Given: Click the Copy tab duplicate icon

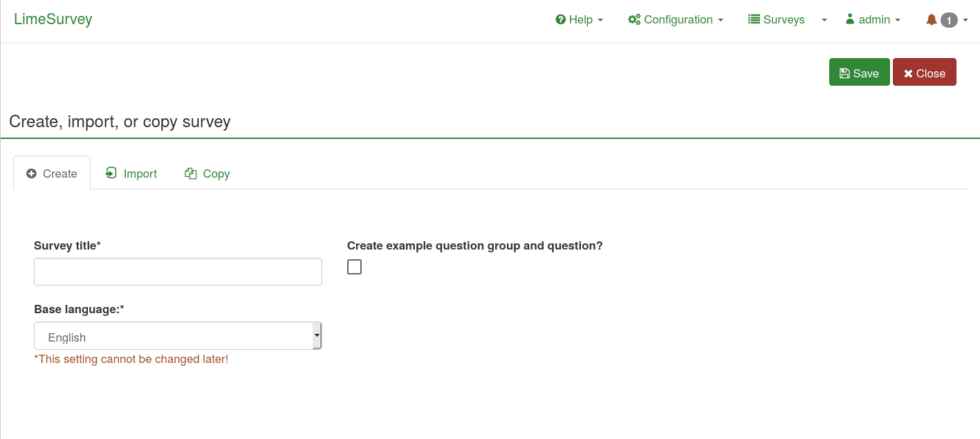Looking at the screenshot, I should pyautogui.click(x=191, y=174).
